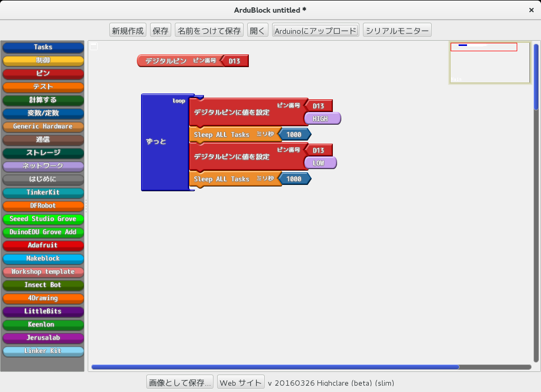Open the Makeblock category
This screenshot has width=541, height=392.
click(x=43, y=258)
